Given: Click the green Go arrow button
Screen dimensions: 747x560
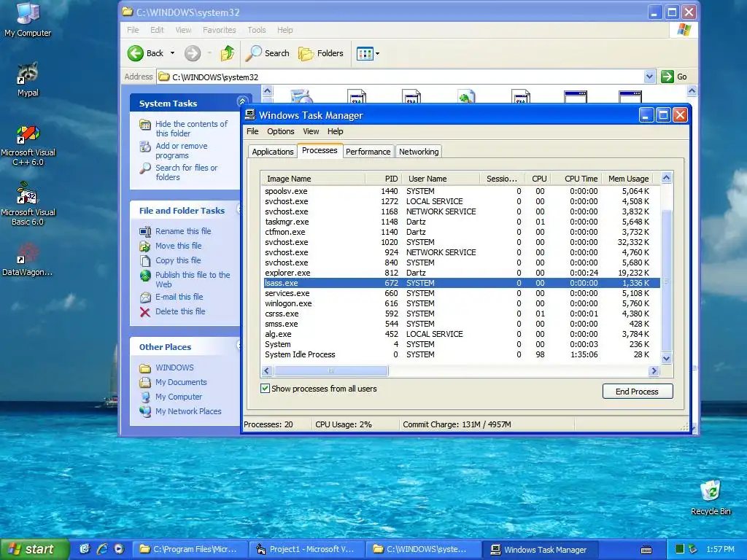Looking at the screenshot, I should (667, 77).
